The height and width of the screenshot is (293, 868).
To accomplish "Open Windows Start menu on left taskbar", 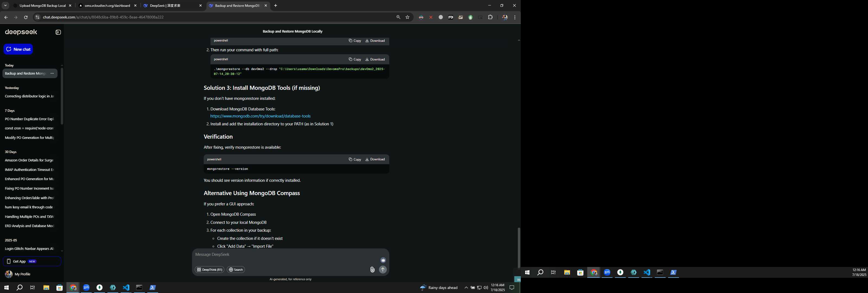I will coord(6,288).
